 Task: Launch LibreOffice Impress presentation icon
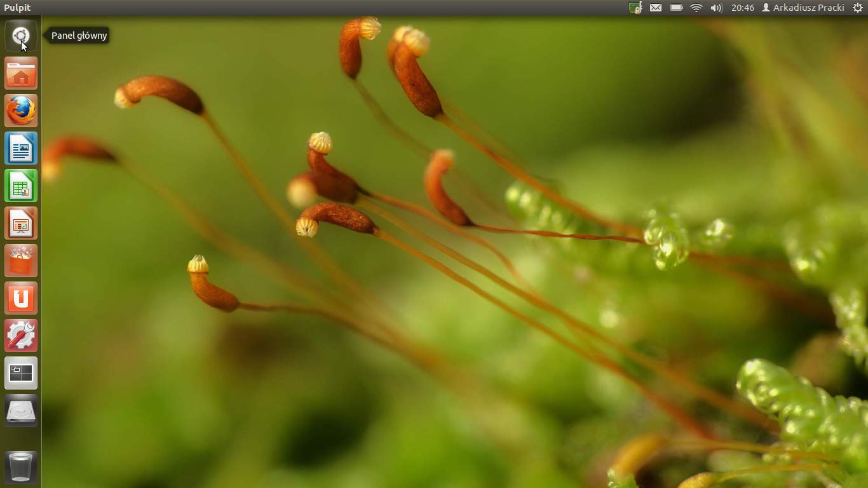[21, 223]
